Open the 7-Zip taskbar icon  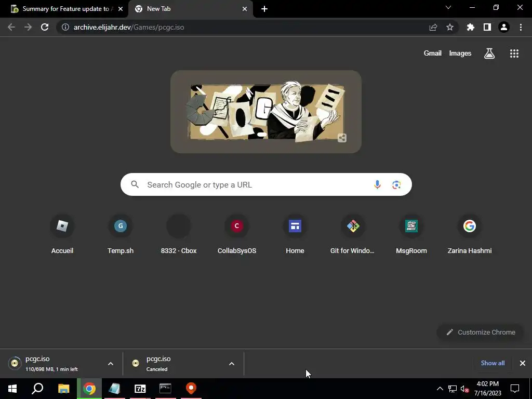pyautogui.click(x=140, y=389)
